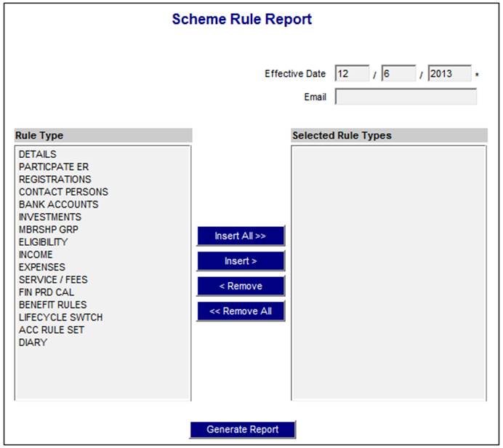Pick BENEFIT RULES in the list
This screenshot has width=503, height=448.
click(52, 305)
